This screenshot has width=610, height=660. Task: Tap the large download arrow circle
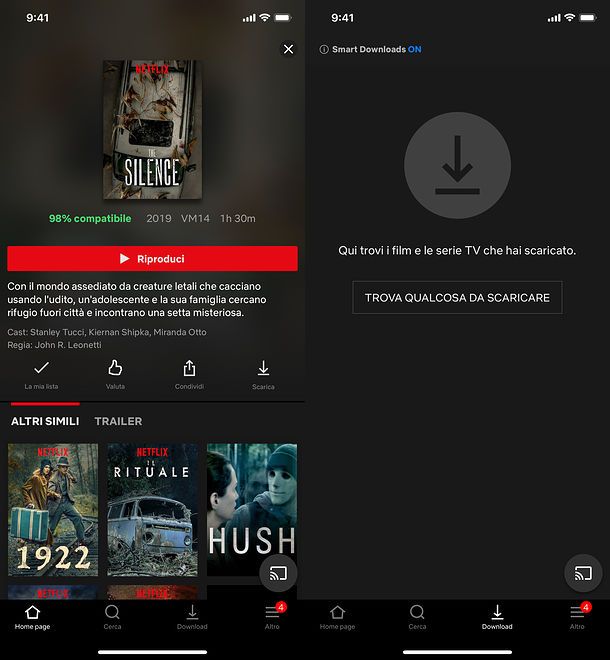pos(457,165)
